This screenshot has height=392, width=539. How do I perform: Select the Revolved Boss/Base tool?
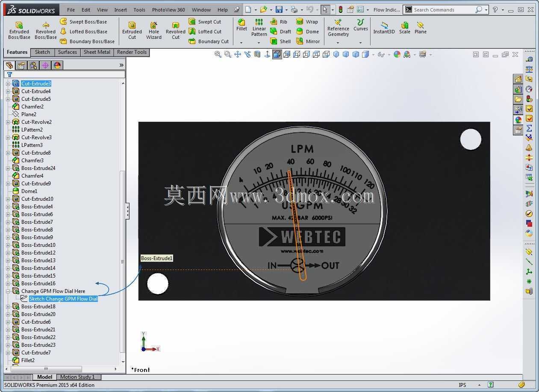pos(46,30)
